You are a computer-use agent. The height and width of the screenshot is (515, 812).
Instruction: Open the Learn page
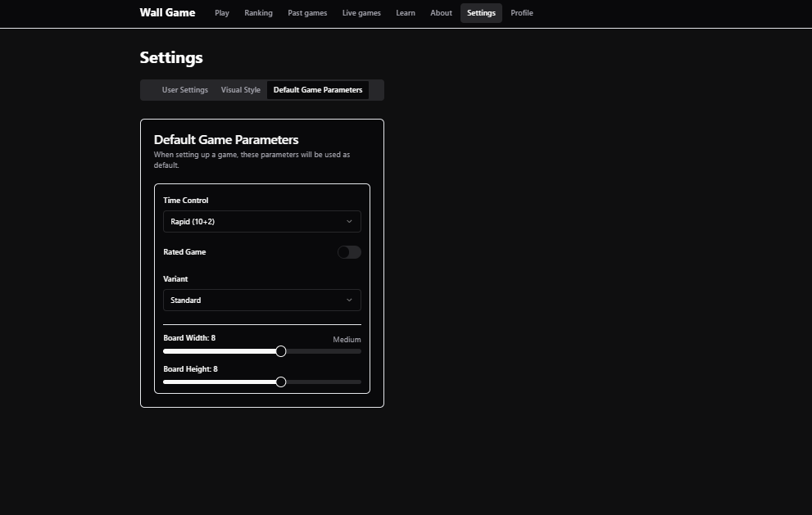click(406, 13)
